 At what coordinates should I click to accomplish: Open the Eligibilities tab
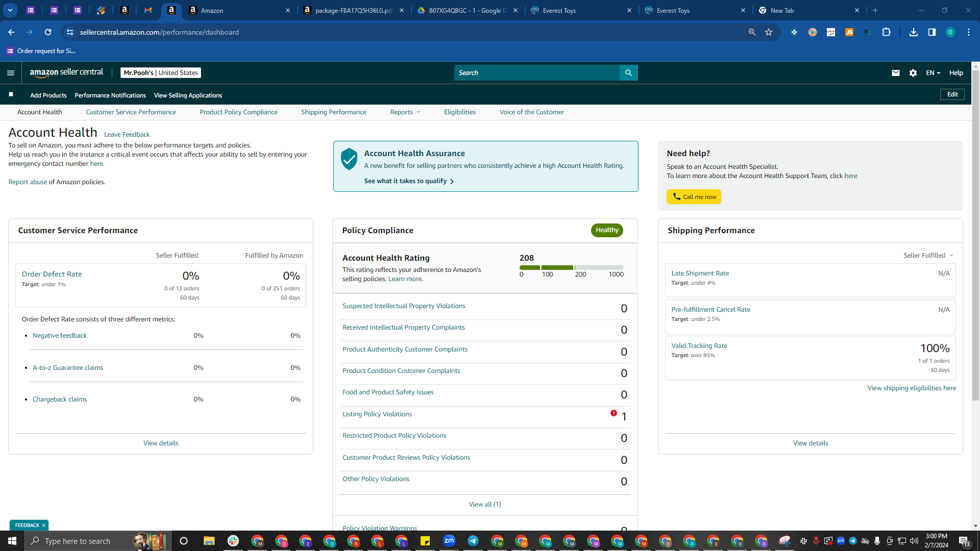coord(459,112)
